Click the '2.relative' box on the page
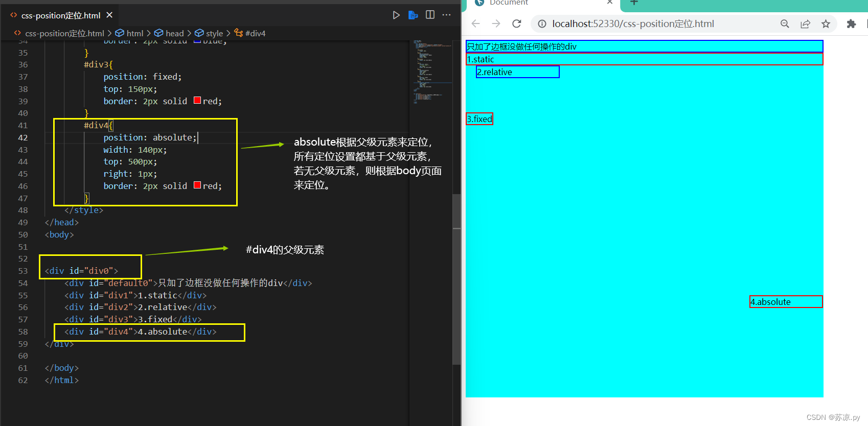The height and width of the screenshot is (426, 868). coord(518,72)
